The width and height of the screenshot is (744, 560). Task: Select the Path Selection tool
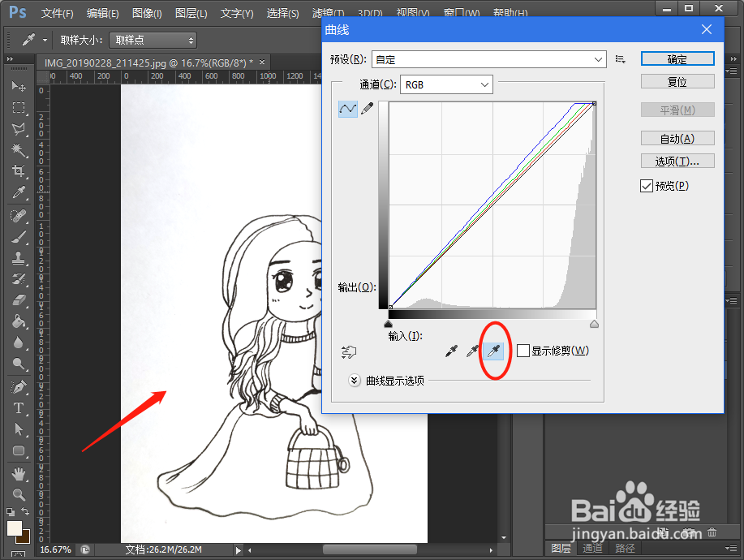[19, 429]
